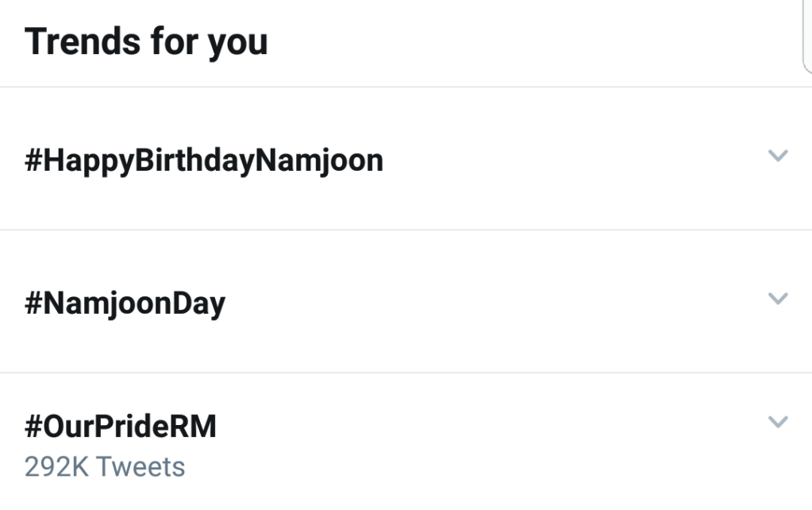
Task: Click blank area right of 292K Tweets
Action: pos(476,466)
